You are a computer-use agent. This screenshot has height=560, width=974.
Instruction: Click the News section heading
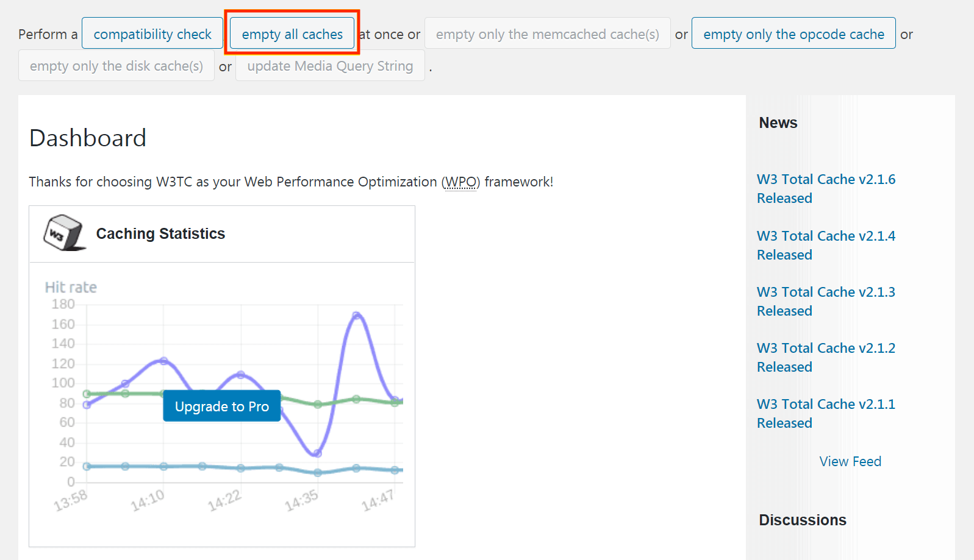[x=778, y=123]
